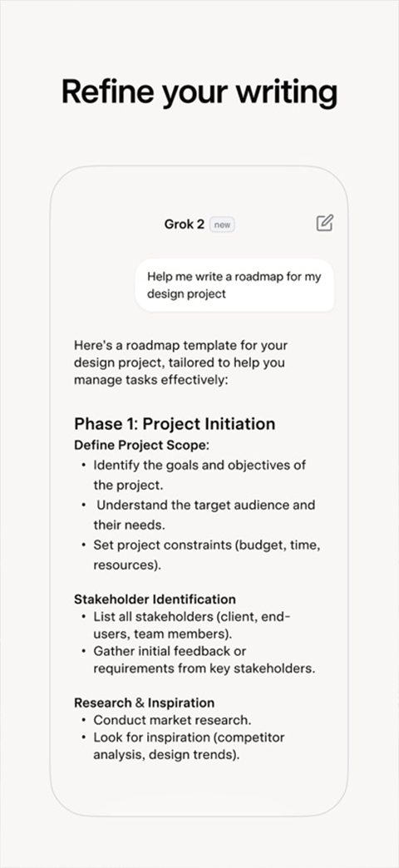Tap the text "analysis, design trends)."
Image resolution: width=399 pixels, height=868 pixels.
click(x=166, y=755)
